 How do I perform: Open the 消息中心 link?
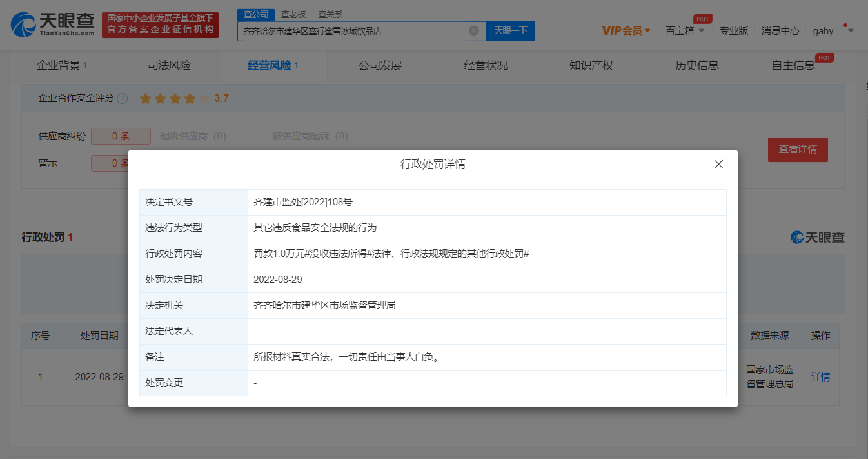(780, 30)
